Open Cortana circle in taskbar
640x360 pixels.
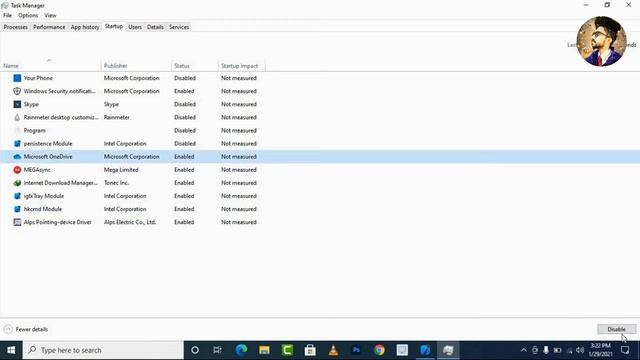195,350
